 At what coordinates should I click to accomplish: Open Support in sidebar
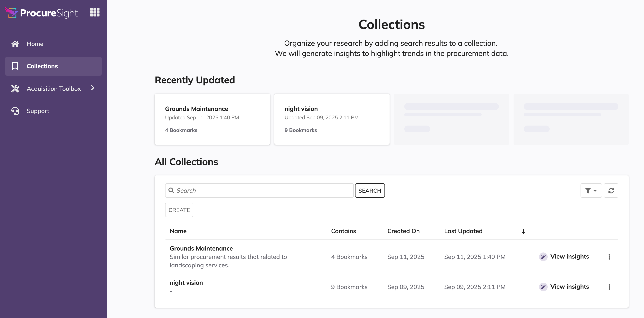[x=53, y=111]
